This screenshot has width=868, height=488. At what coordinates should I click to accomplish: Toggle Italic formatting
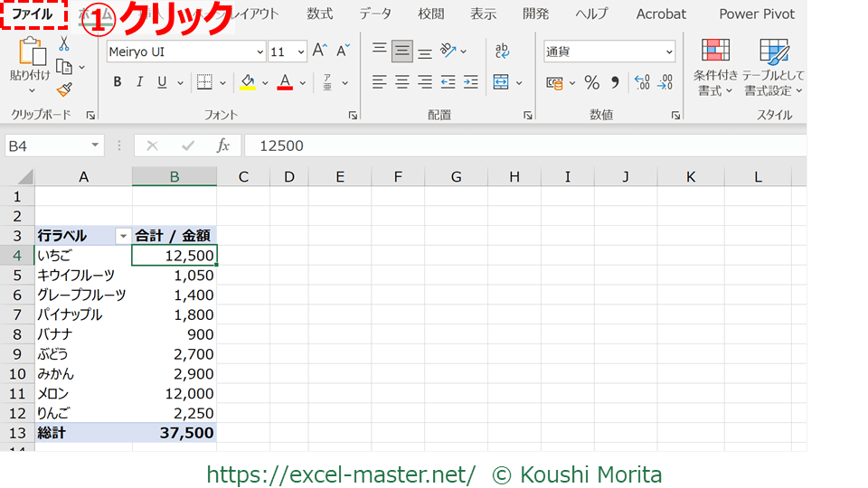(x=139, y=83)
